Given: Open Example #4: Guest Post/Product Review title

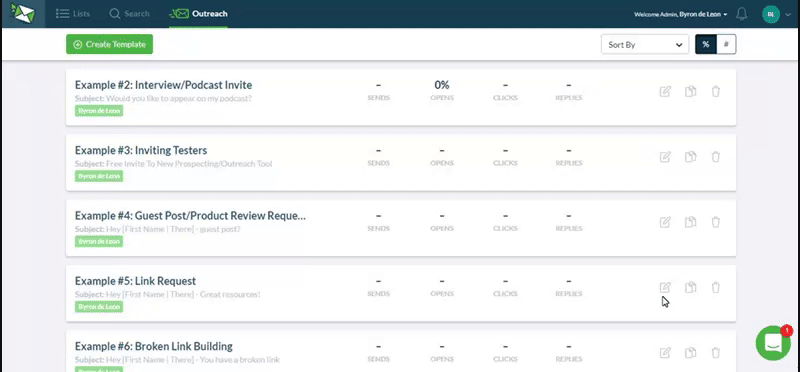Looking at the screenshot, I should point(190,216).
